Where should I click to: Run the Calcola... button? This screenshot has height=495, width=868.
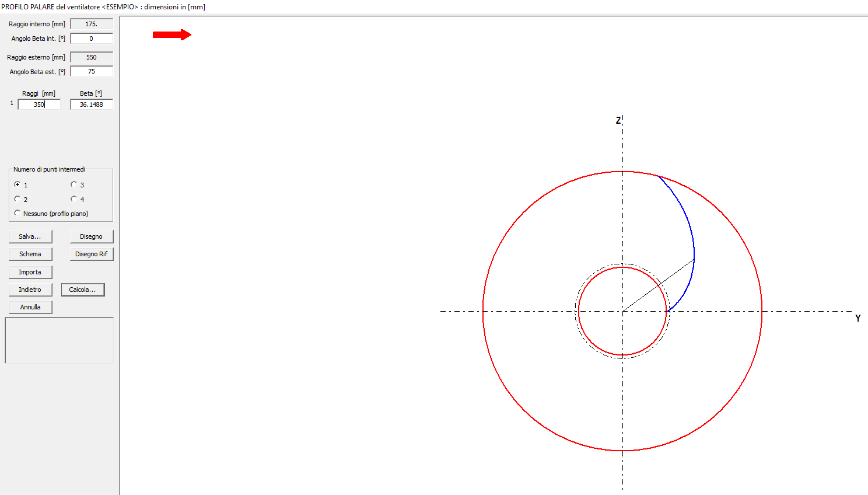click(x=83, y=290)
